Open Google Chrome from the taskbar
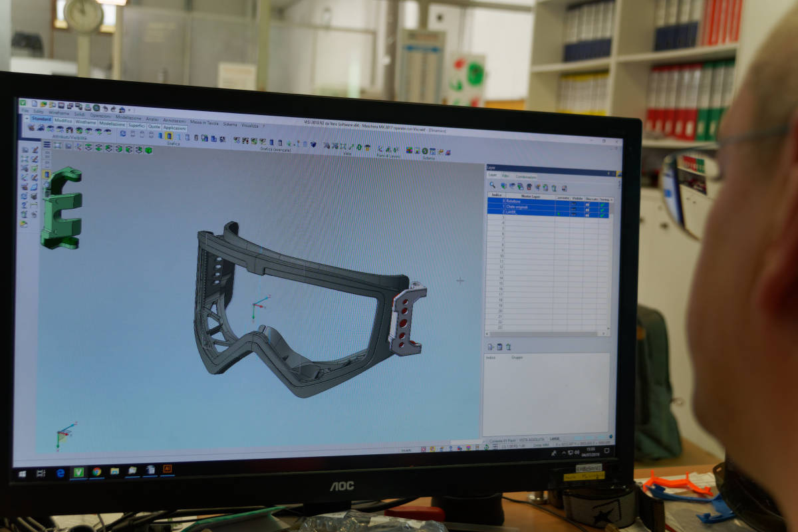Screen dimensions: 798x532 click(96, 472)
